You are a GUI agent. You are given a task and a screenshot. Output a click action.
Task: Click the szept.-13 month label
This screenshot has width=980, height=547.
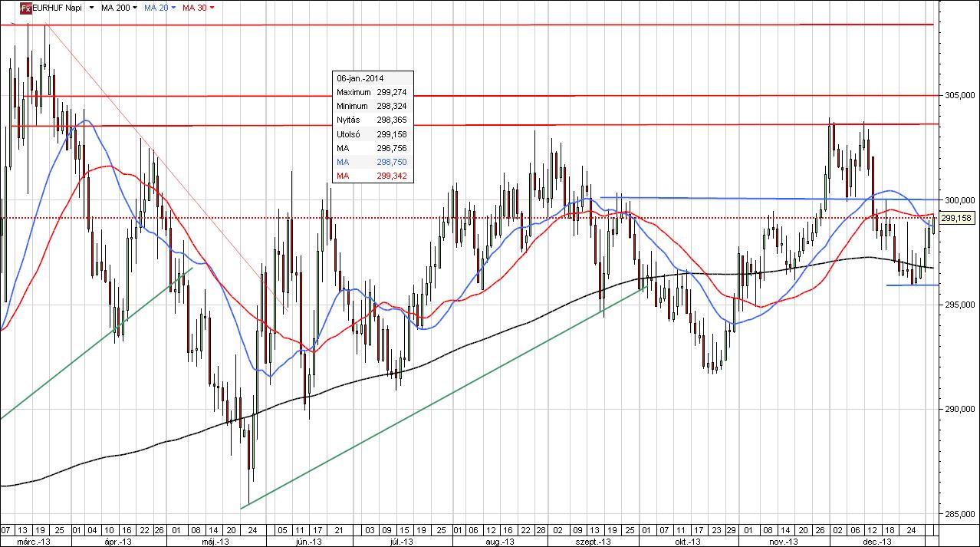point(594,542)
